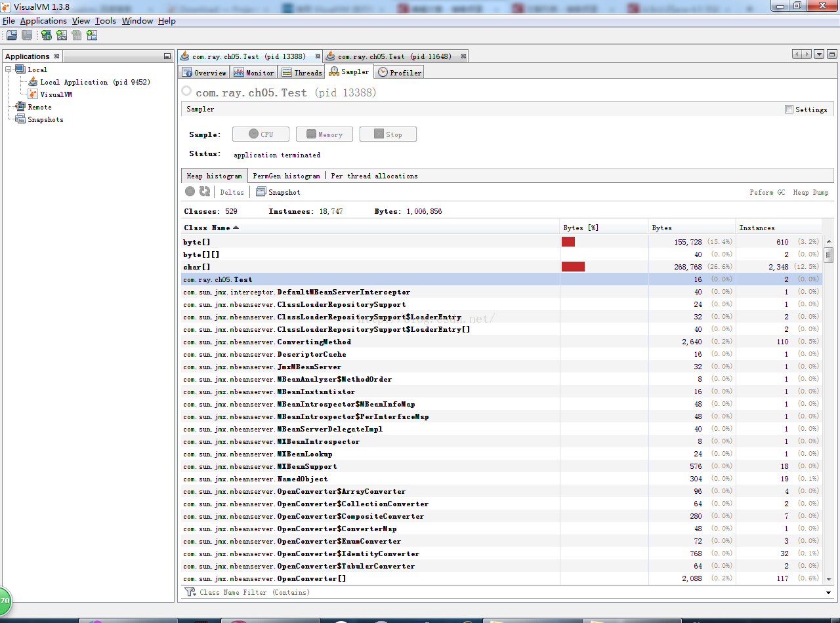Select the com.sun.jmx.mbeanserver.MXBeanSupport row

(501, 466)
